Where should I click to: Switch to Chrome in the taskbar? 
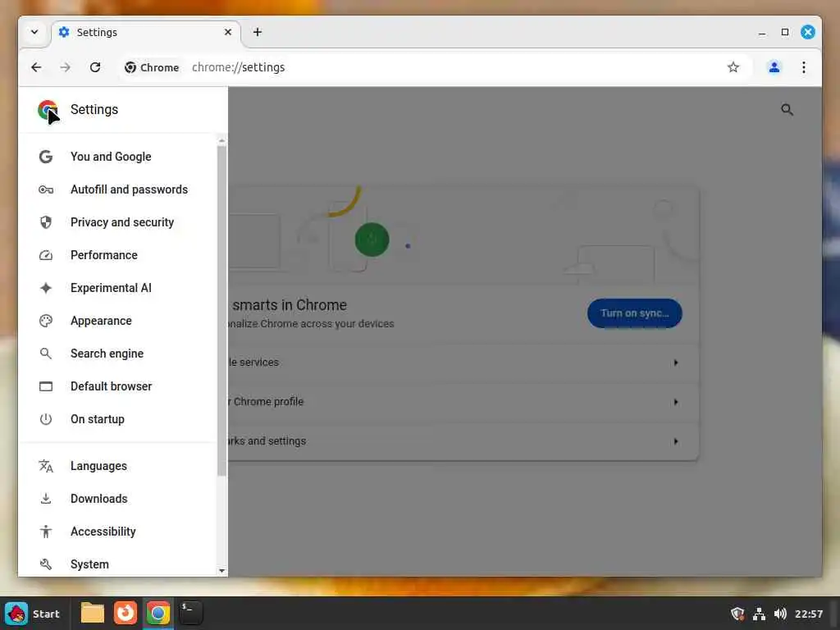158,613
